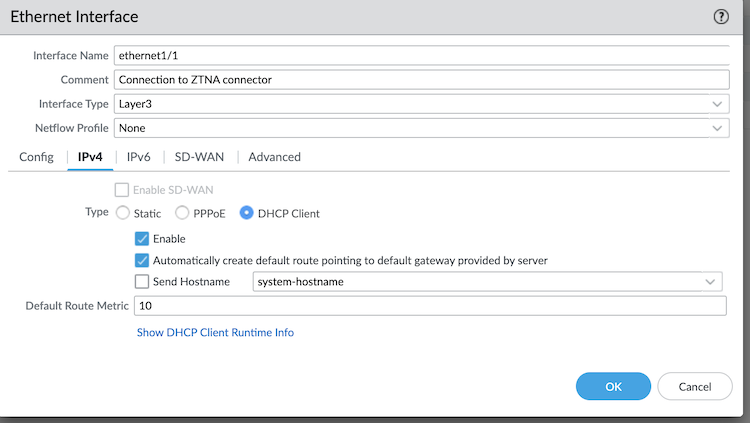
Task: Choose PPPoE as the address type
Action: (182, 213)
